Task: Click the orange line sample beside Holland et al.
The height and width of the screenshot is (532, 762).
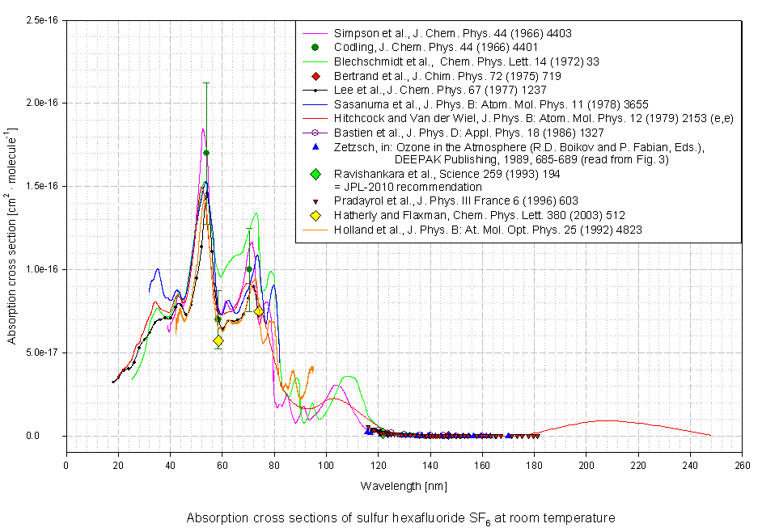Action: pos(315,230)
